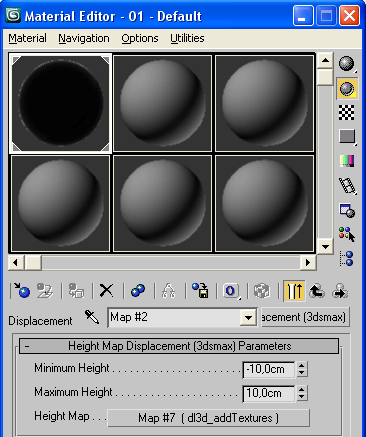
Task: Open the Options menu
Action: [140, 38]
